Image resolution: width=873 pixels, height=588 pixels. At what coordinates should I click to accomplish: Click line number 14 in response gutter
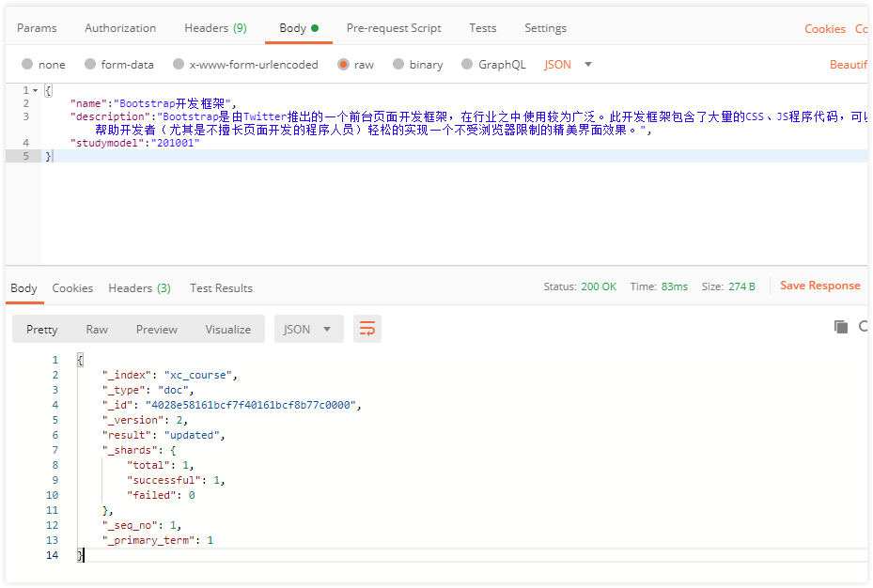click(52, 555)
